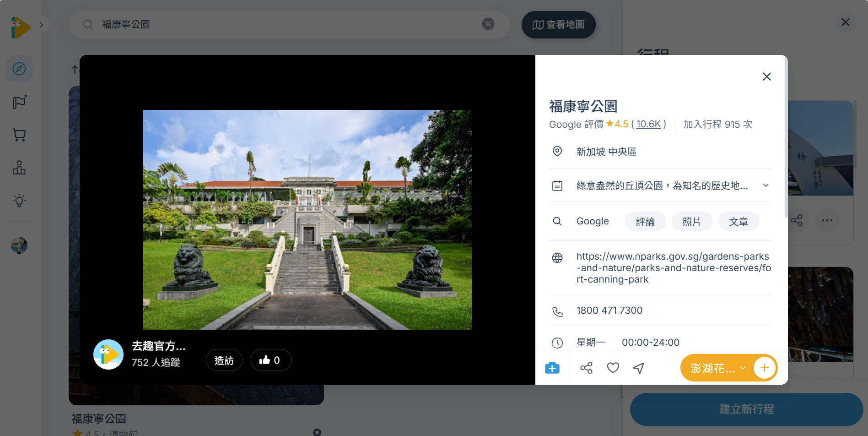Click the description text 綠意盎然的丘頂公園
868x436 pixels.
point(662,185)
